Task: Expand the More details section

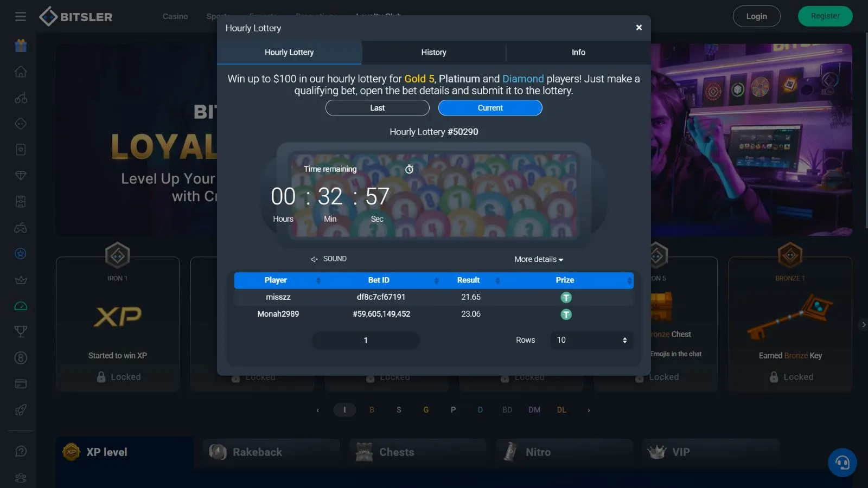Action: click(x=538, y=260)
